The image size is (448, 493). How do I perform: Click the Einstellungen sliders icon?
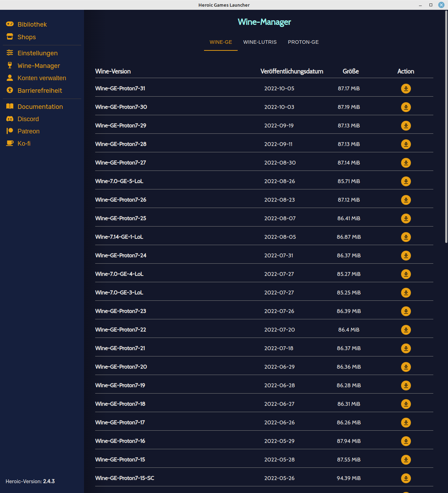pyautogui.click(x=10, y=53)
